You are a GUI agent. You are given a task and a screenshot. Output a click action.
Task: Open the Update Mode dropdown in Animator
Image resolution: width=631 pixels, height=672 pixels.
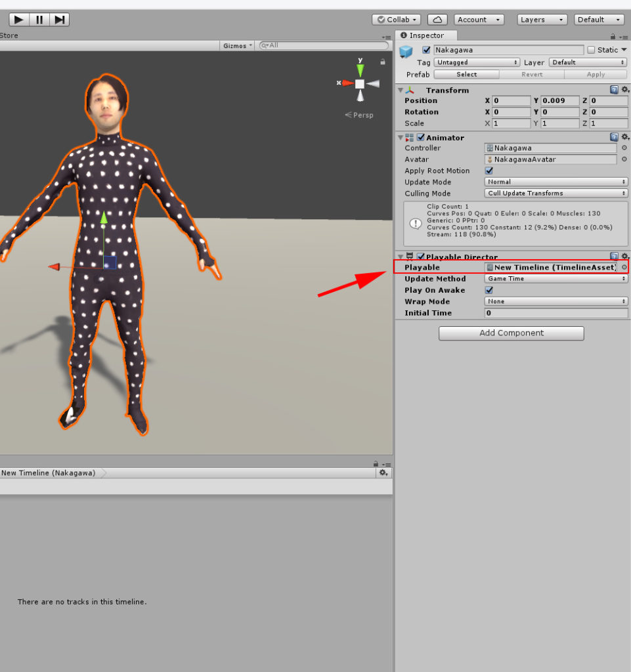click(x=555, y=182)
